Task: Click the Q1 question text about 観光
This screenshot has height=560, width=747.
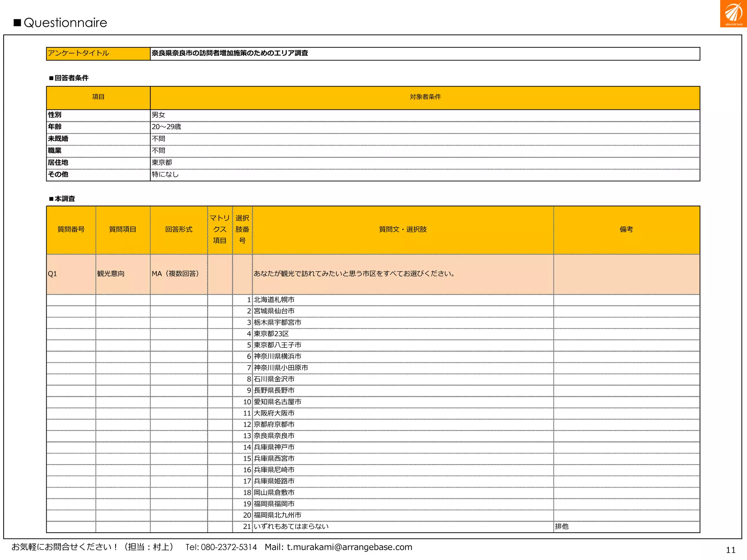Action: pyautogui.click(x=354, y=274)
